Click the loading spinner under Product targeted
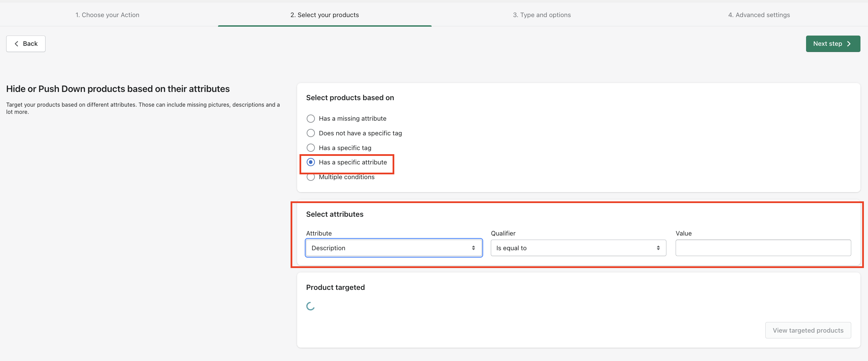The image size is (868, 361). 310,306
